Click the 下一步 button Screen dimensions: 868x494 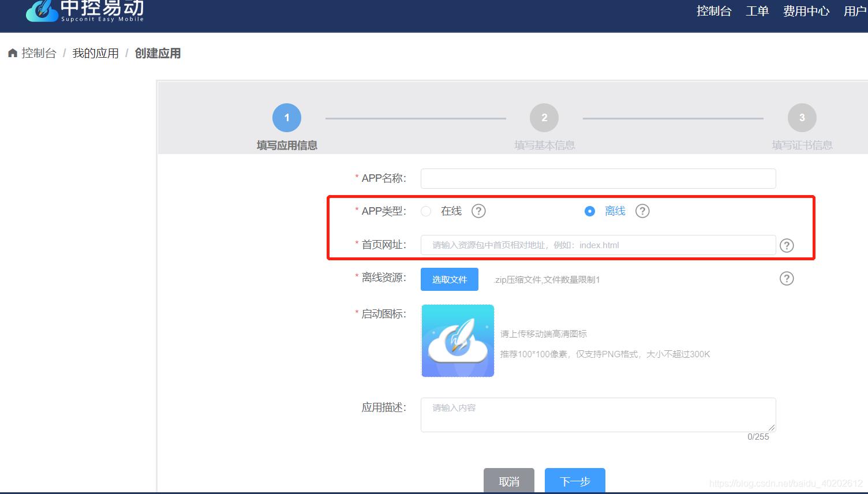pos(574,481)
